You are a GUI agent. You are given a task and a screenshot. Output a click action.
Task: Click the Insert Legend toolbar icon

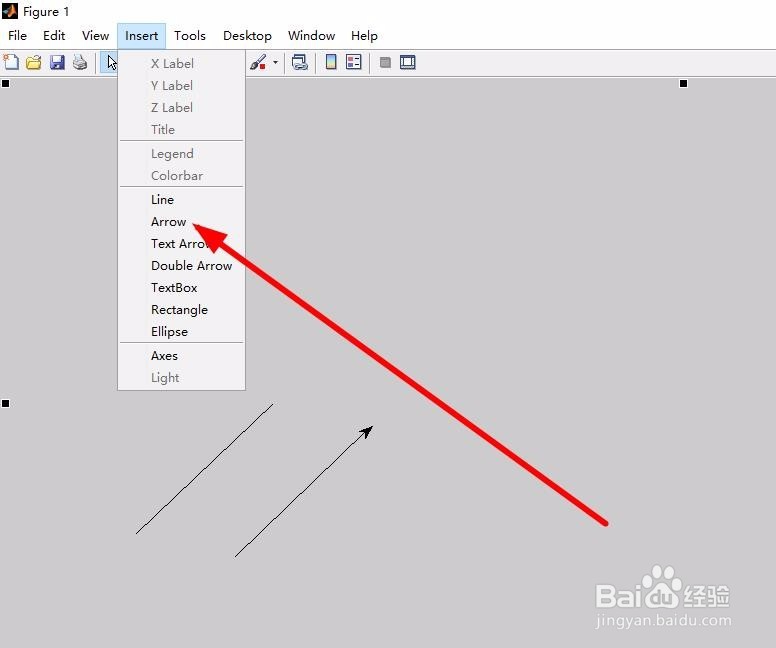coord(354,62)
